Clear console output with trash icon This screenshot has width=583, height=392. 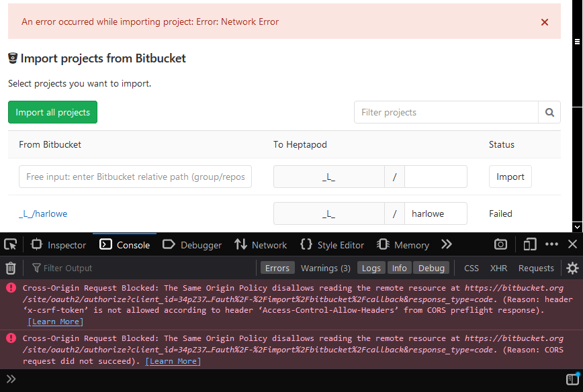point(11,268)
